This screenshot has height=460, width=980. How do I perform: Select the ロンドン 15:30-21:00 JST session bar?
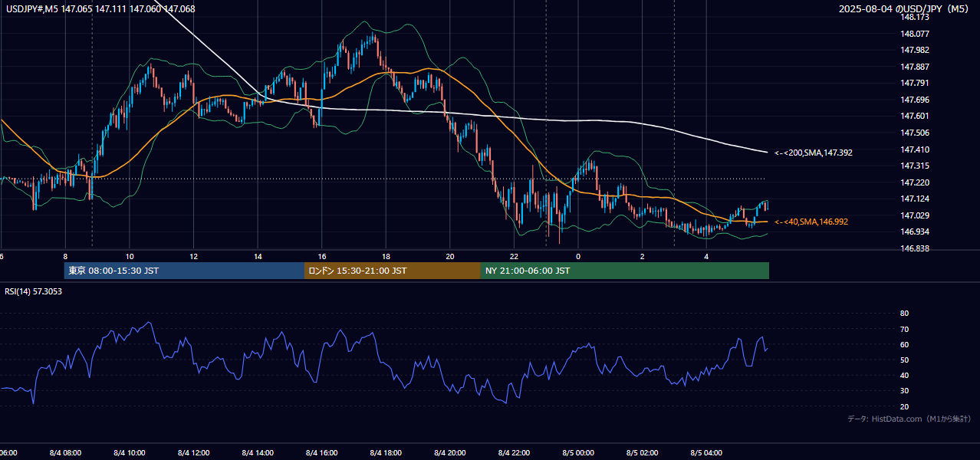[393, 271]
